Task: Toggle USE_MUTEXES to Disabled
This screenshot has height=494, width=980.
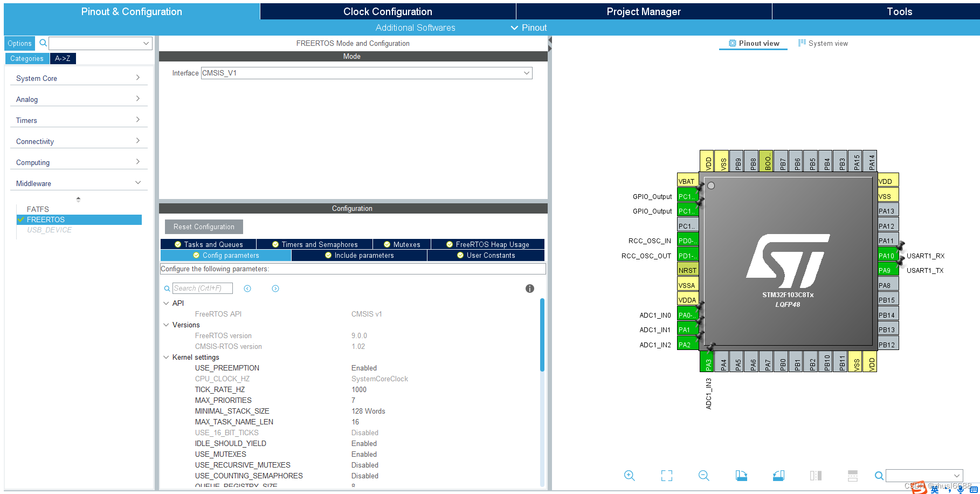Action: click(363, 454)
